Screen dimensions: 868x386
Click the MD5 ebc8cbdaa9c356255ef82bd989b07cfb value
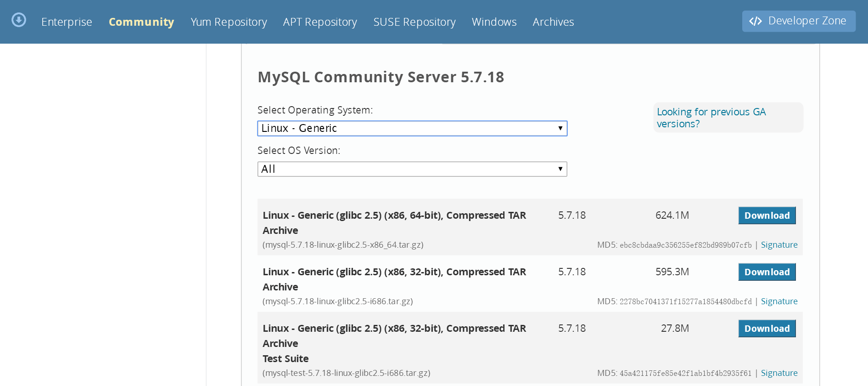pos(686,245)
